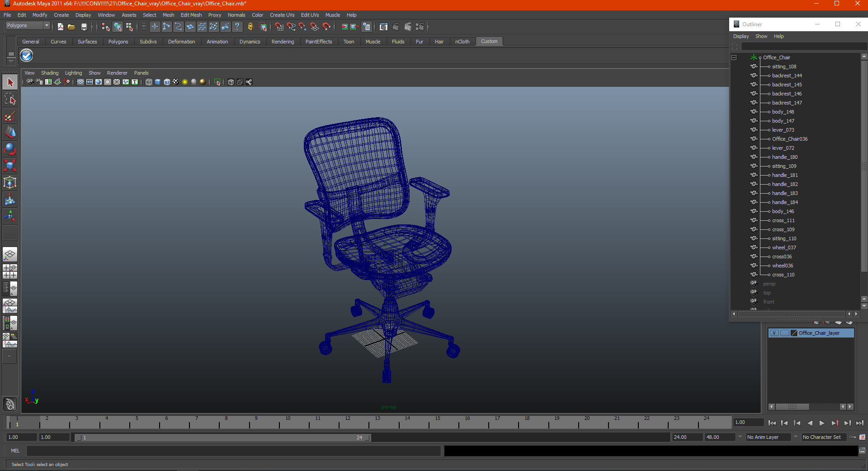Toggle wireframe cube shading button

(149, 82)
